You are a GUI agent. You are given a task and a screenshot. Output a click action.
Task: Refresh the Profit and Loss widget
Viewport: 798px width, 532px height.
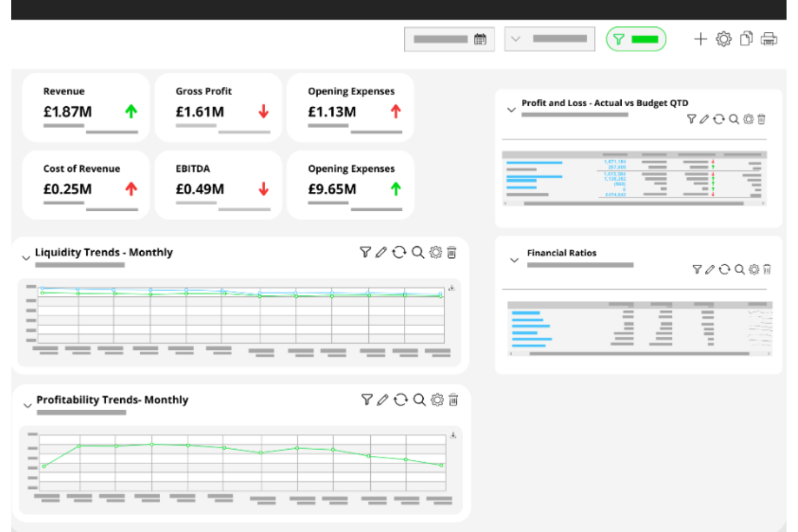point(718,119)
